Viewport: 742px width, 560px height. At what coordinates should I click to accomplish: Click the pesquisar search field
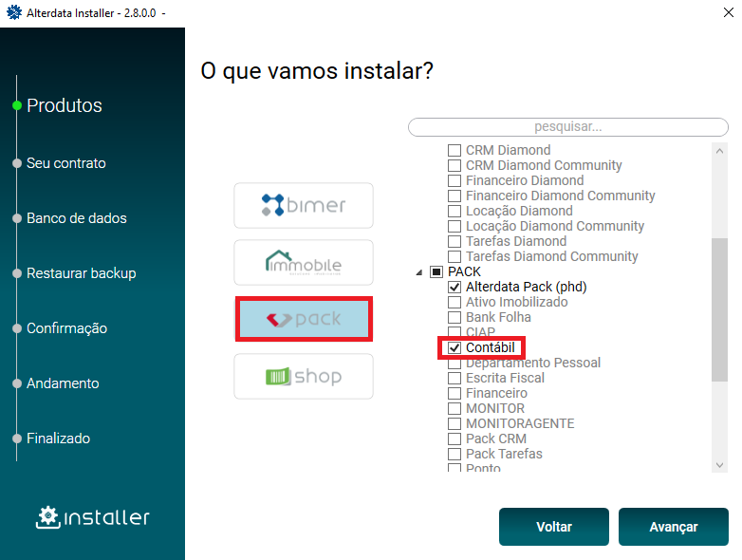(567, 127)
